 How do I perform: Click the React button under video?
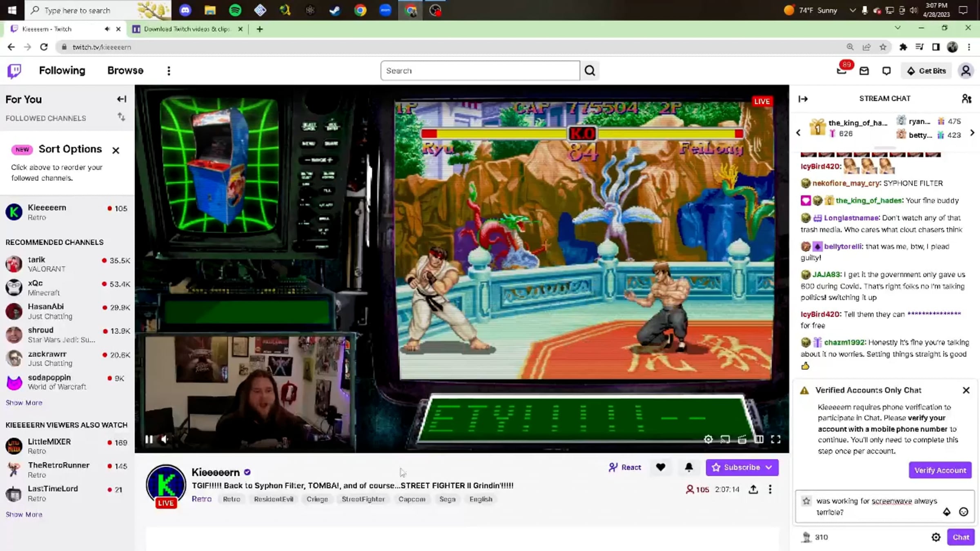click(x=625, y=467)
